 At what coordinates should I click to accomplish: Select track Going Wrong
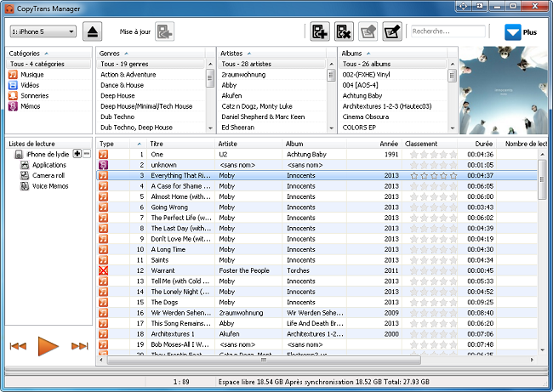tap(316, 207)
